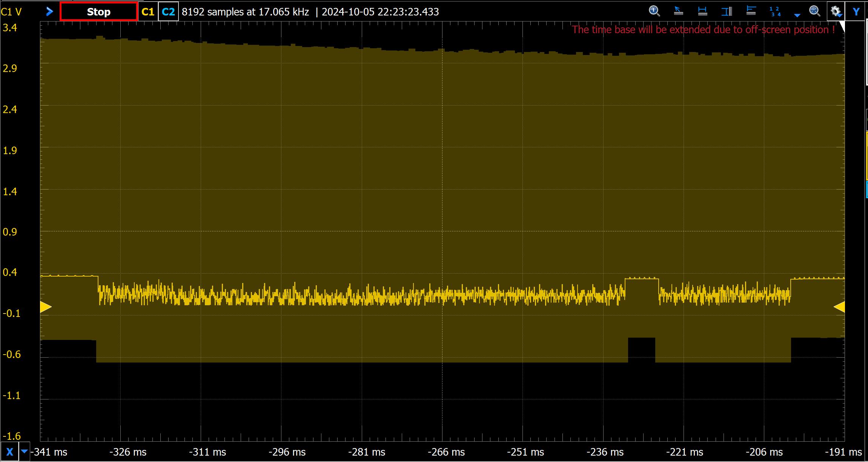
Task: Click the timestamp 2024-10-05 22:23:23.433
Action: click(380, 12)
